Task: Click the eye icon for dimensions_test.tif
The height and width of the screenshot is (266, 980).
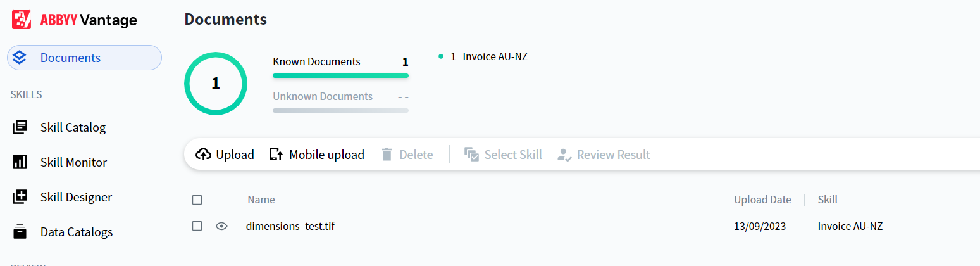Action: [x=221, y=226]
